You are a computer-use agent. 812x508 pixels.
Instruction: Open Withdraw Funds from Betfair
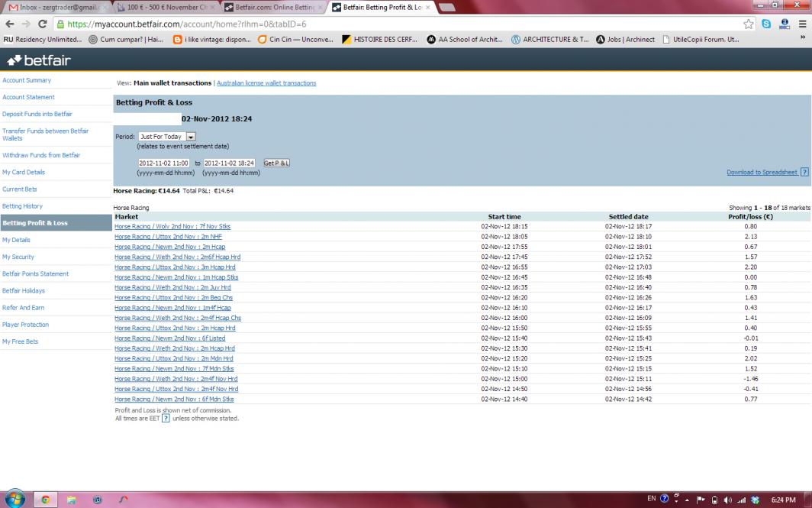[x=41, y=155]
